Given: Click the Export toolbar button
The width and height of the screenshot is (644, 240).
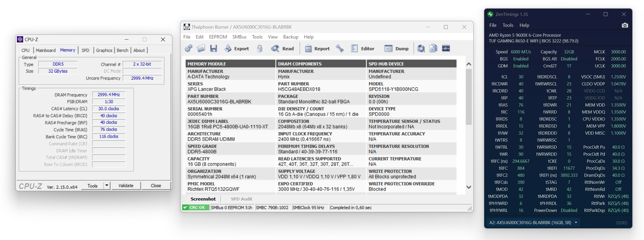Looking at the screenshot, I should 237,48.
